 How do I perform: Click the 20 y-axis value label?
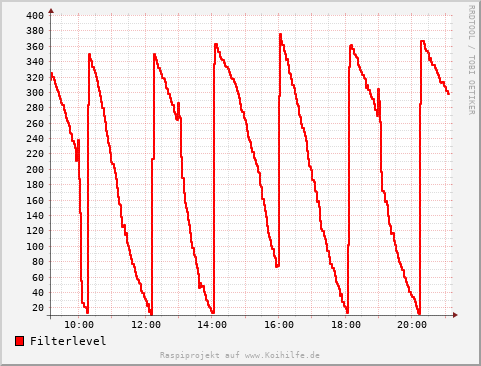tap(38, 308)
